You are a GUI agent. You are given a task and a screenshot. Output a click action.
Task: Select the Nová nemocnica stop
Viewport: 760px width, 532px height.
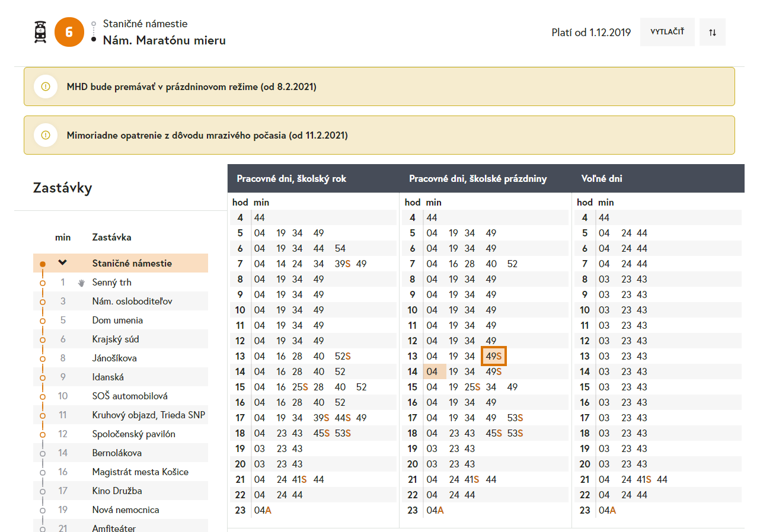click(x=126, y=510)
